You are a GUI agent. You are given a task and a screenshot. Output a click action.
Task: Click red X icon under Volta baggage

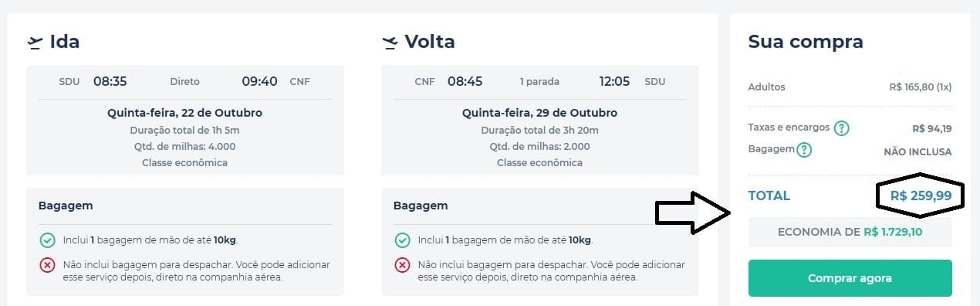pos(402,265)
